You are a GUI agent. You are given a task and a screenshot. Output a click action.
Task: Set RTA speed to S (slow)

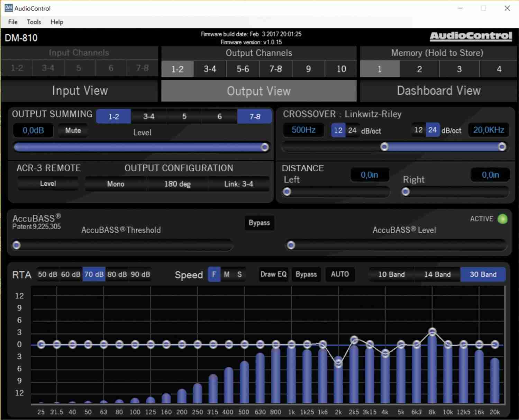coord(239,274)
